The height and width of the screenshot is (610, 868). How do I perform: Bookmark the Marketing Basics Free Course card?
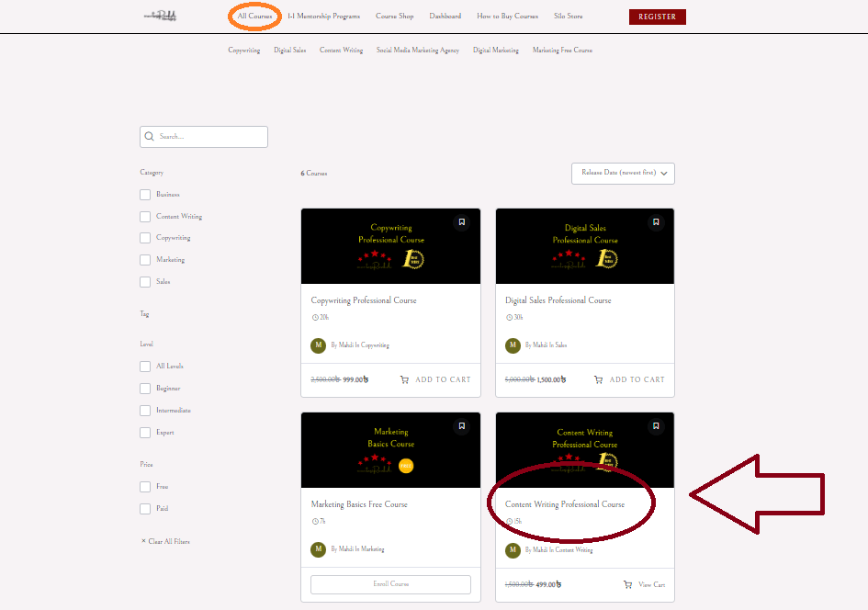tap(462, 426)
